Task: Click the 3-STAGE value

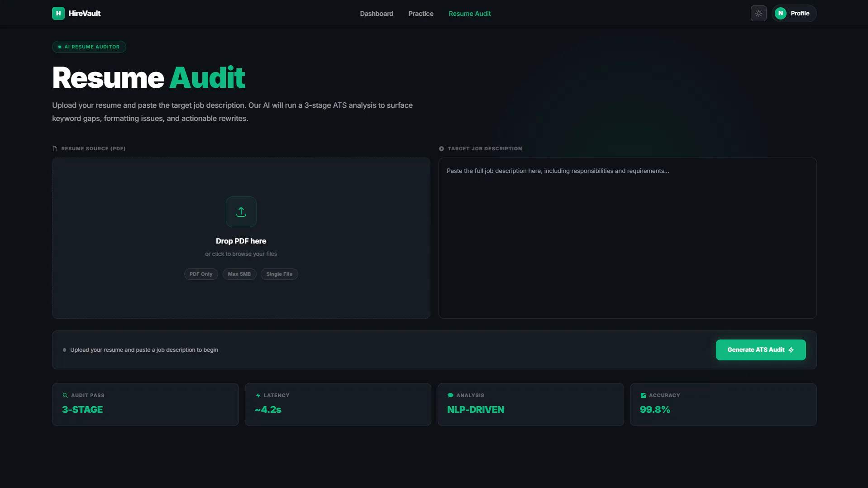Action: tap(82, 410)
